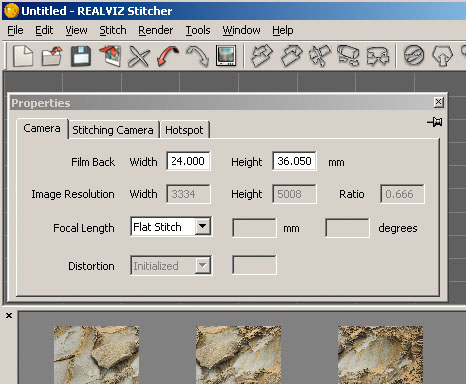The image size is (466, 384).
Task: Open the Render menu
Action: pos(156,30)
